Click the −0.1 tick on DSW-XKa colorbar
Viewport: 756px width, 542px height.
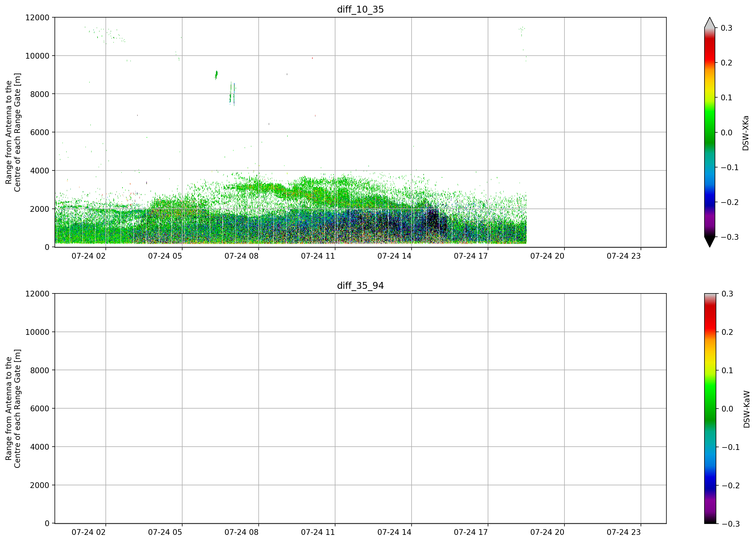tap(730, 167)
